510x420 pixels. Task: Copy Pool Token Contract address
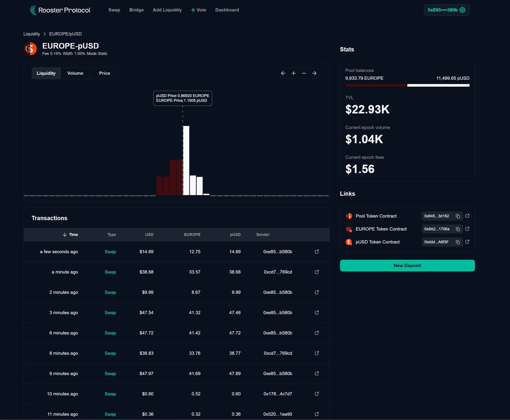point(458,216)
